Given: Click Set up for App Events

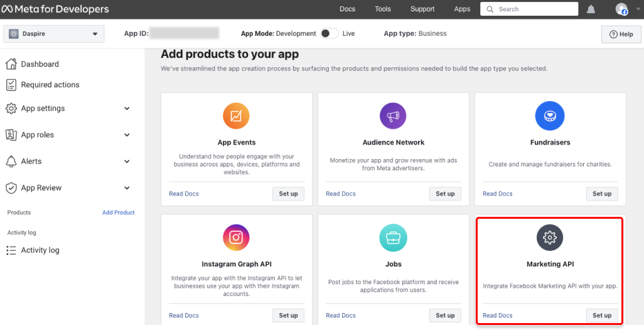Looking at the screenshot, I should [x=288, y=194].
